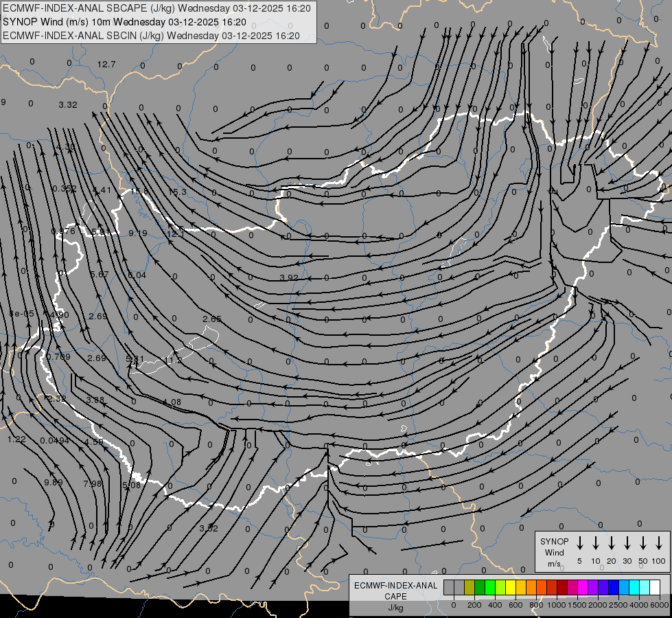The width and height of the screenshot is (672, 618).
Task: Click the 9.19 value on the map
Action: tap(138, 233)
